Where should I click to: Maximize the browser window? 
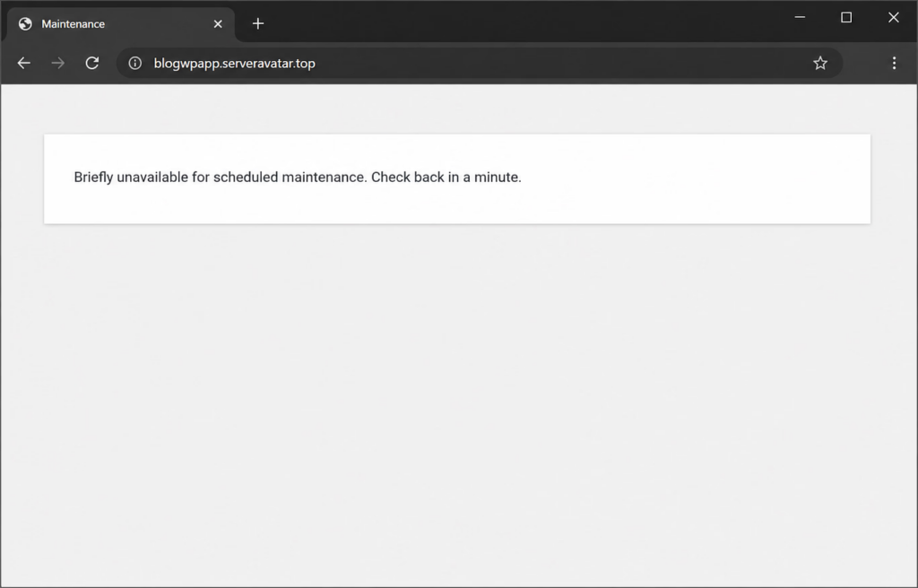(846, 18)
